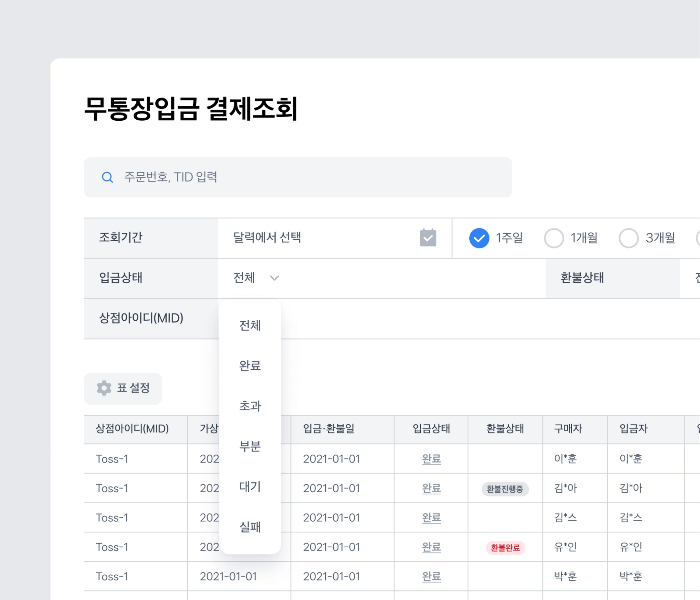Pick 초과 option in dropdown list

point(250,406)
